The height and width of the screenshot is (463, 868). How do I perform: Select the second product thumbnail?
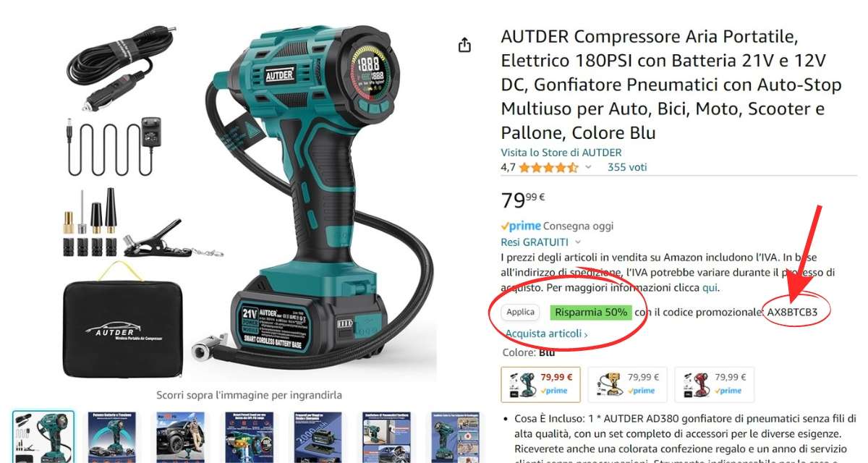point(111,436)
